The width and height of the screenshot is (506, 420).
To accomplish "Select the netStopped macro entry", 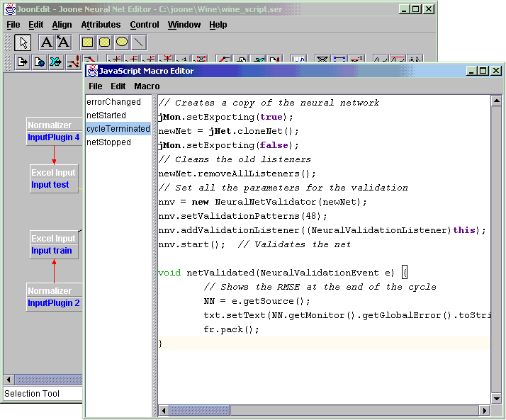I will 108,142.
